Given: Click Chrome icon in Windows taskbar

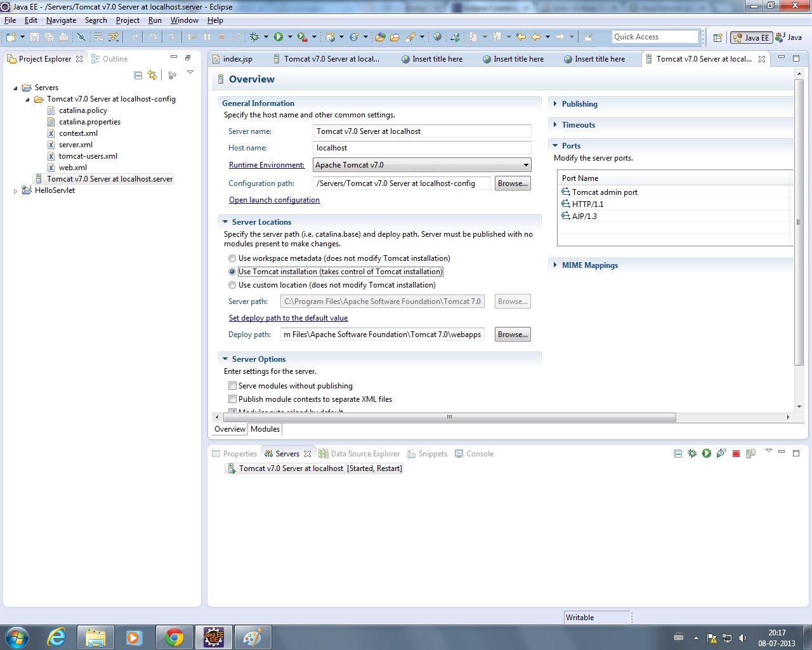Looking at the screenshot, I should pos(174,637).
